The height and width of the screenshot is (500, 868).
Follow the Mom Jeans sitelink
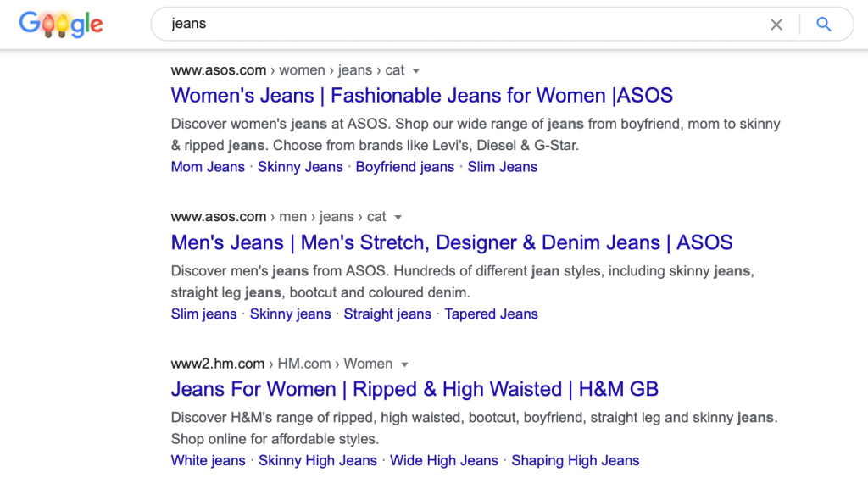tap(208, 167)
